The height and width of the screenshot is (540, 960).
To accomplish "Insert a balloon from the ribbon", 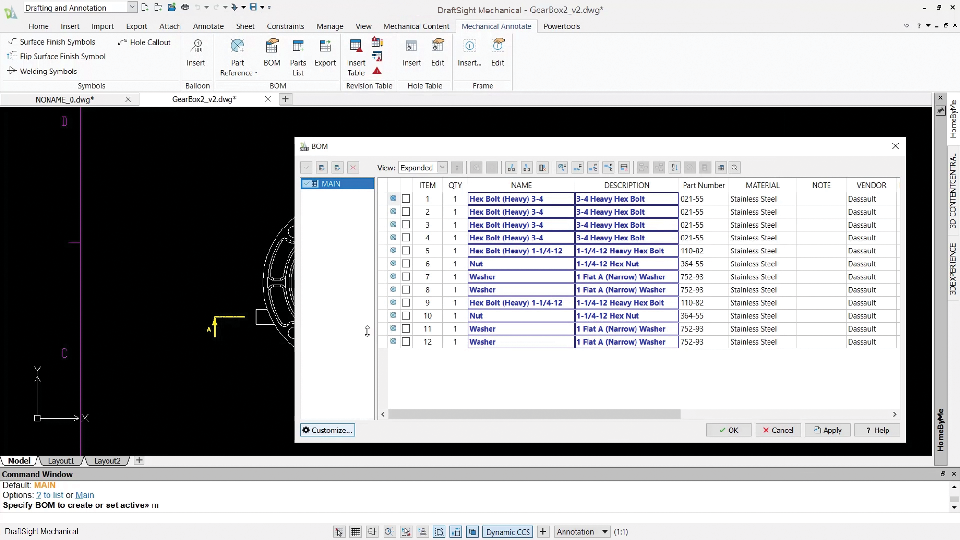I will tap(196, 47).
